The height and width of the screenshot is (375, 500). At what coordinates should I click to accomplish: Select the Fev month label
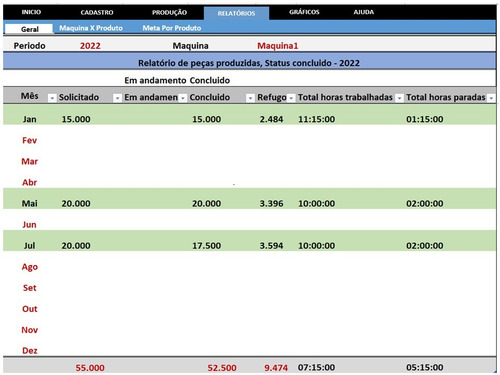[29, 140]
